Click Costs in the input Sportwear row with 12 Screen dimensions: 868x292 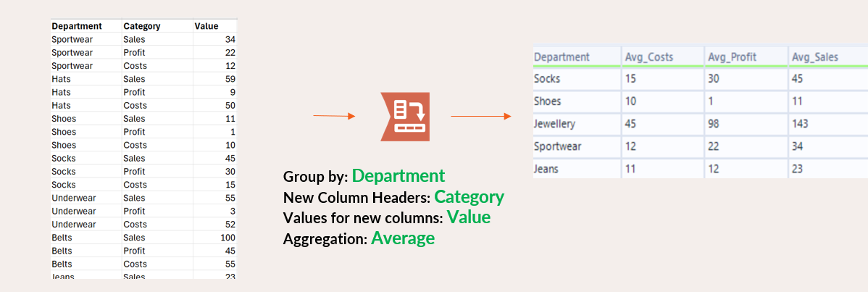pyautogui.click(x=135, y=66)
